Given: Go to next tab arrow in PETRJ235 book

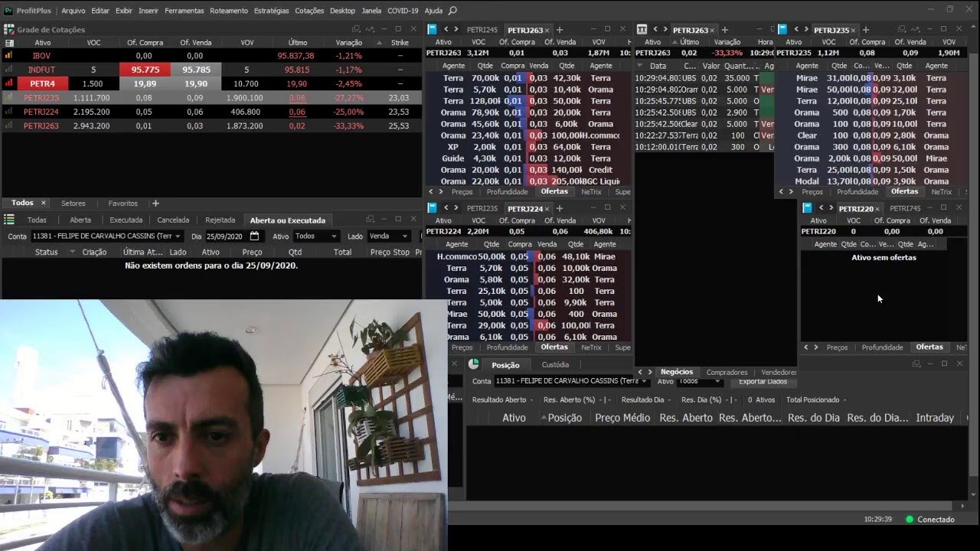Looking at the screenshot, I should point(807,29).
